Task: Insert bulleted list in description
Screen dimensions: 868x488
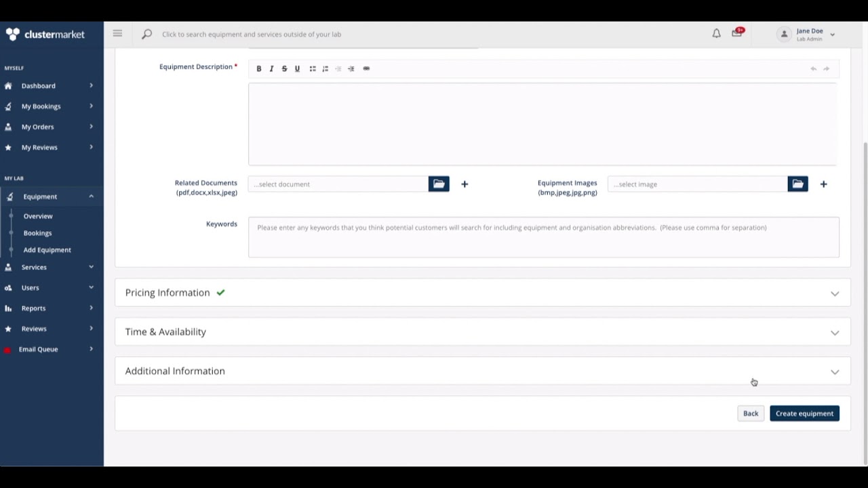Action: click(313, 68)
